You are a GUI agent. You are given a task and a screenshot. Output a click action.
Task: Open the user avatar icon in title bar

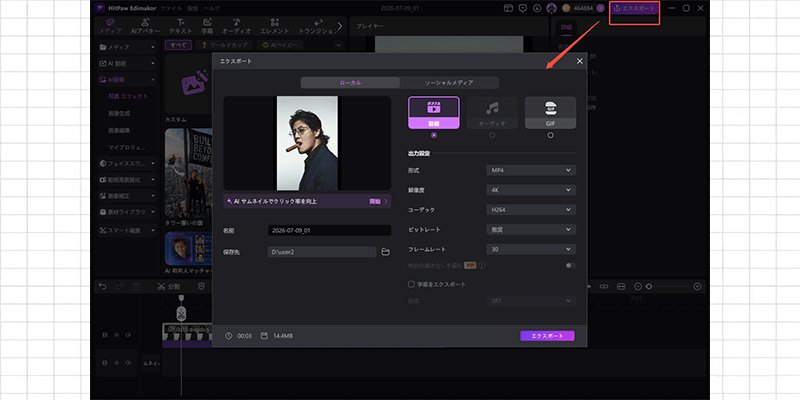pyautogui.click(x=551, y=8)
